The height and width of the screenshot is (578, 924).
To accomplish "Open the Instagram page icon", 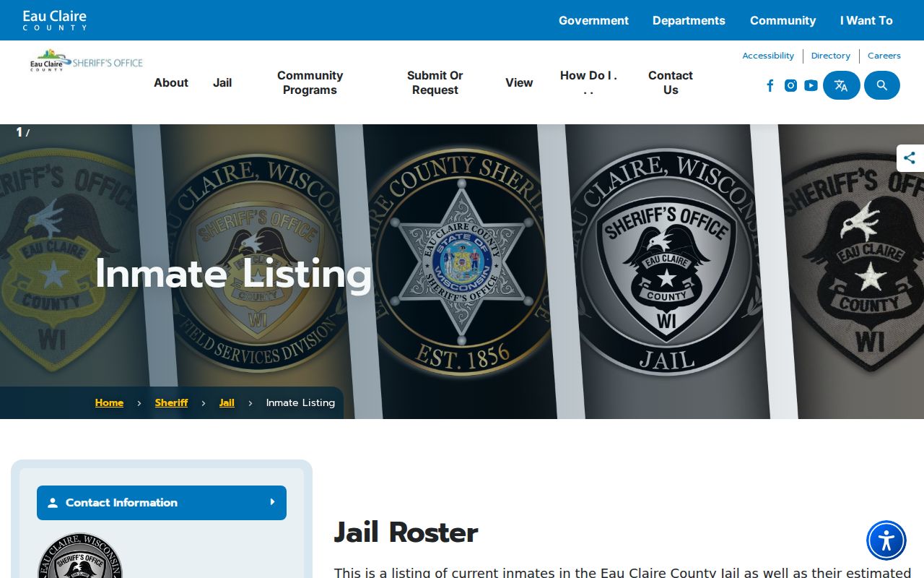I will [x=790, y=86].
